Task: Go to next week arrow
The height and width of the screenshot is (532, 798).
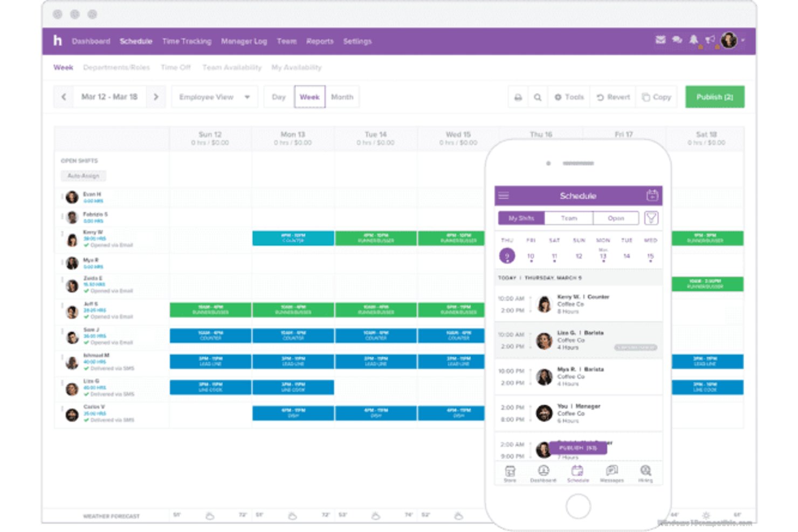Action: pos(156,97)
